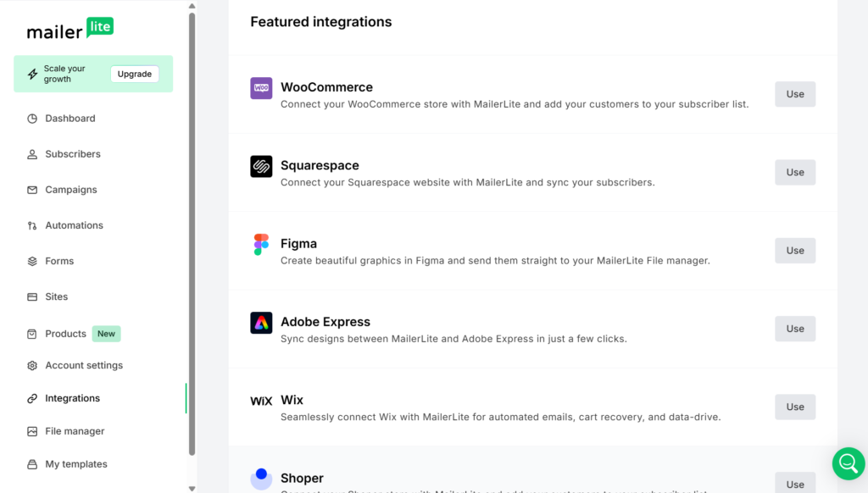Click the Squarespace title text

[x=320, y=165]
